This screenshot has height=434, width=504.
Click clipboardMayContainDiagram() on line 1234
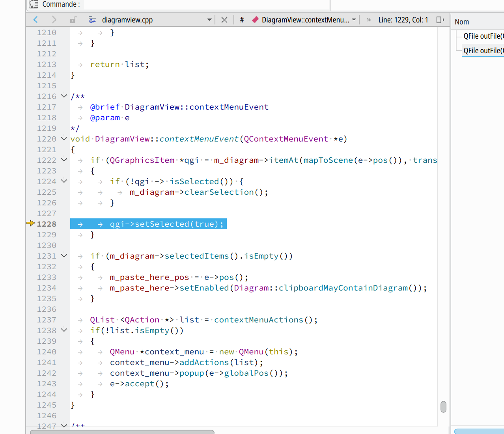tap(350, 288)
